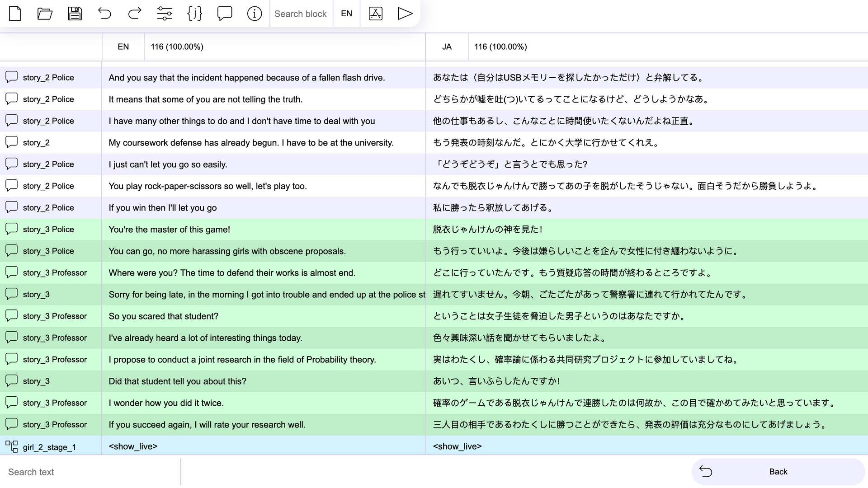The height and width of the screenshot is (488, 868).
Task: Click the image insert icon
Action: 375,13
